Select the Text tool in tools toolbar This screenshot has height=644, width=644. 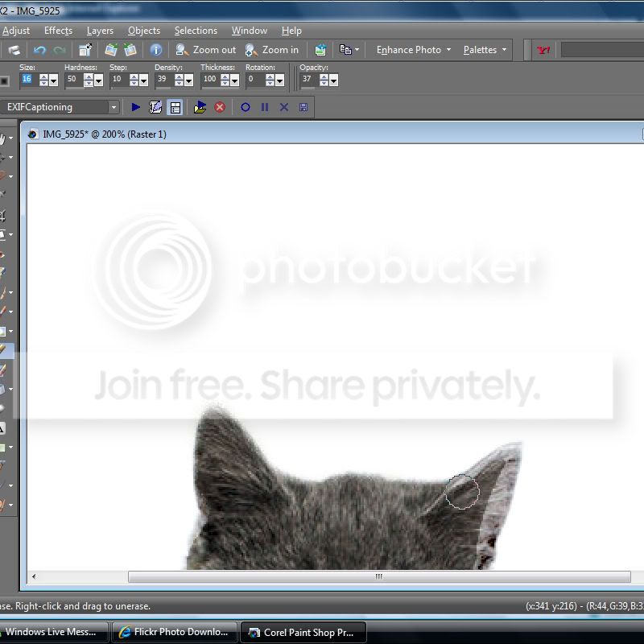click(2, 428)
